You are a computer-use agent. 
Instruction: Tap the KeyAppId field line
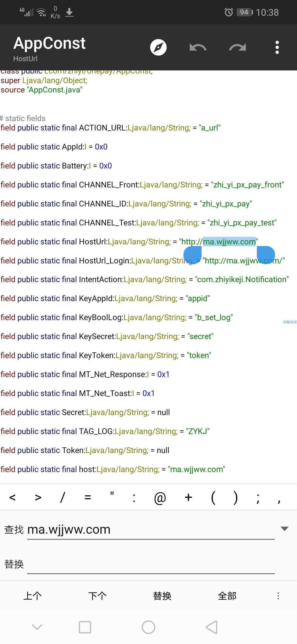(x=105, y=298)
